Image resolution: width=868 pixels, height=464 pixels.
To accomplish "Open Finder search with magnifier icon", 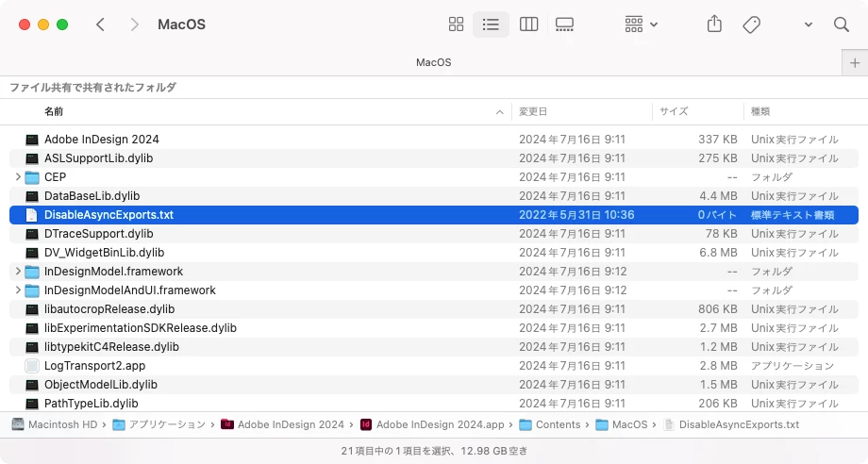I will [842, 25].
